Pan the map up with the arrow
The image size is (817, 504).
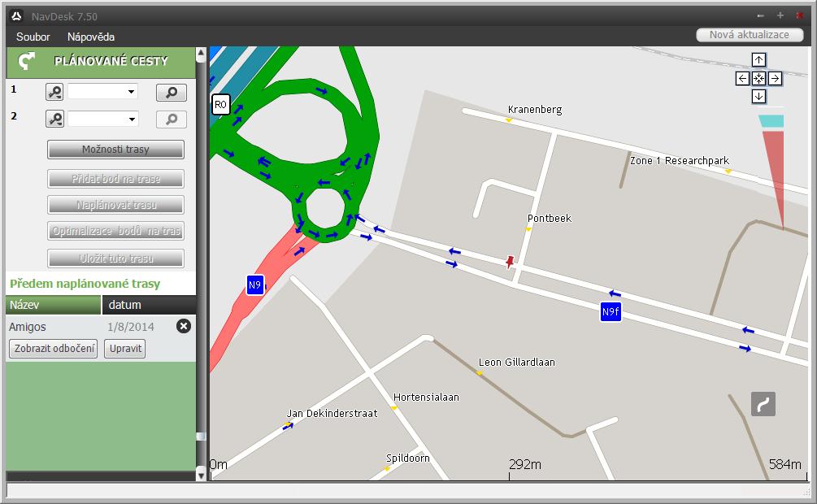758,60
